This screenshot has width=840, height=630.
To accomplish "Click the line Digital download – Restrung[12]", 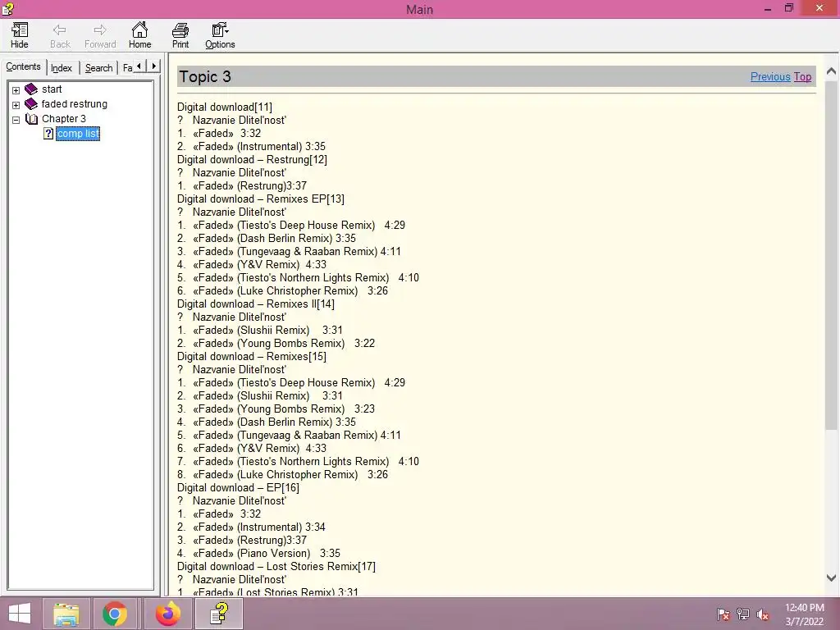I will [x=253, y=160].
